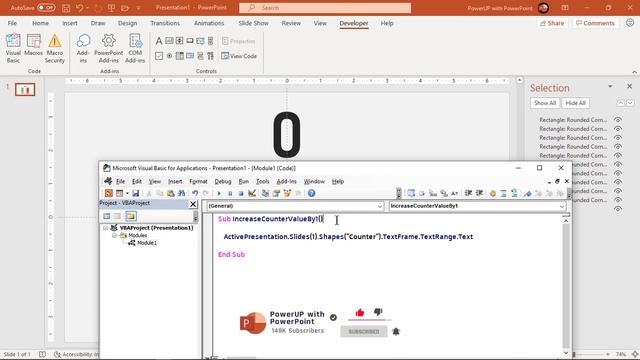Save the project from the VBA toolbar
This screenshot has width=640, height=360.
[136, 193]
